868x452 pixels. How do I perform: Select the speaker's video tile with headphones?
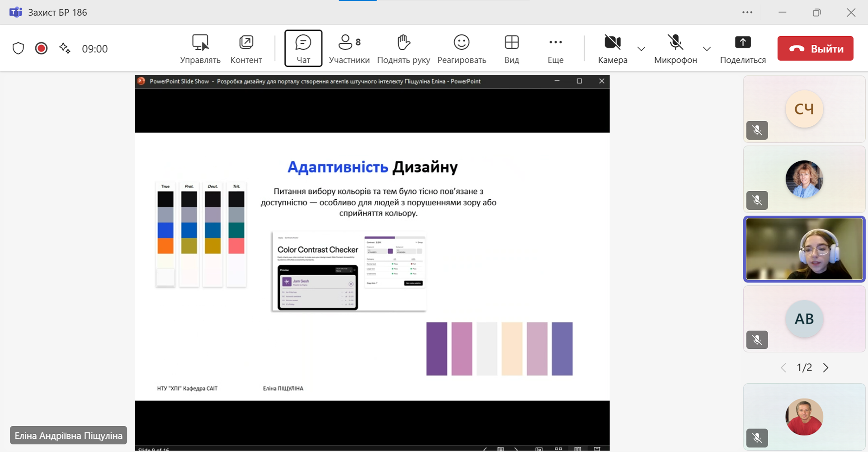[804, 250]
